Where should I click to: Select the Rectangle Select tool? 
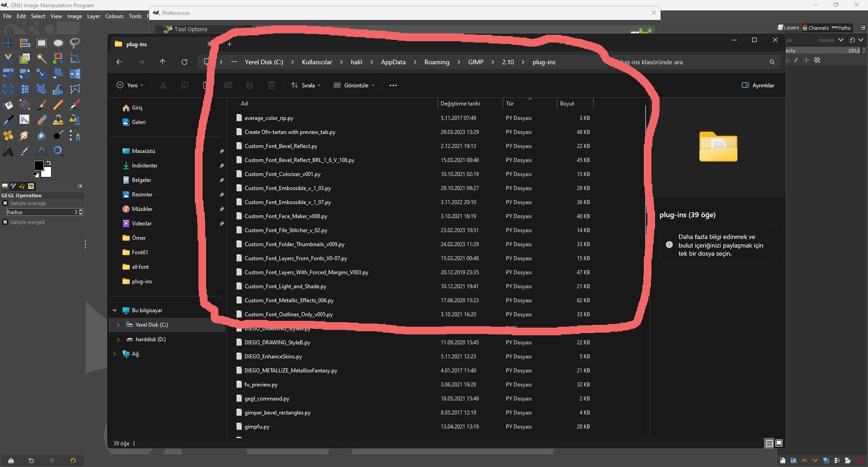[42, 43]
